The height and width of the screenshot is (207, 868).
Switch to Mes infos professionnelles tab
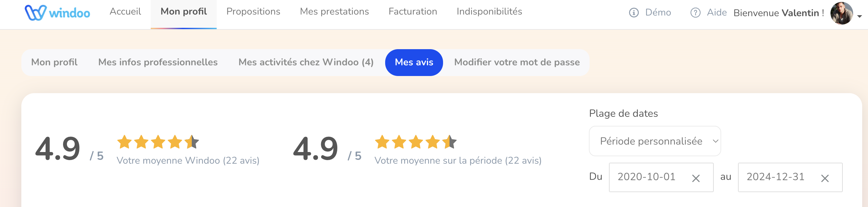tap(158, 62)
